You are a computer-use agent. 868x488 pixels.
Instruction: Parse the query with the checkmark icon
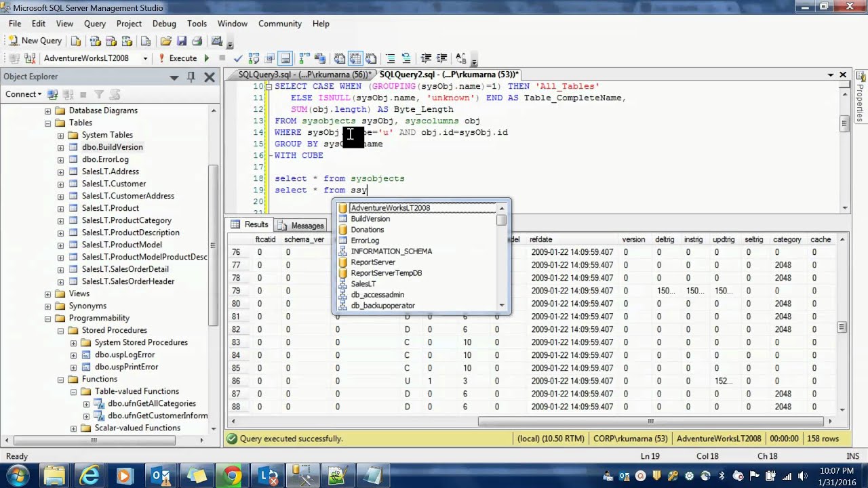coord(238,58)
